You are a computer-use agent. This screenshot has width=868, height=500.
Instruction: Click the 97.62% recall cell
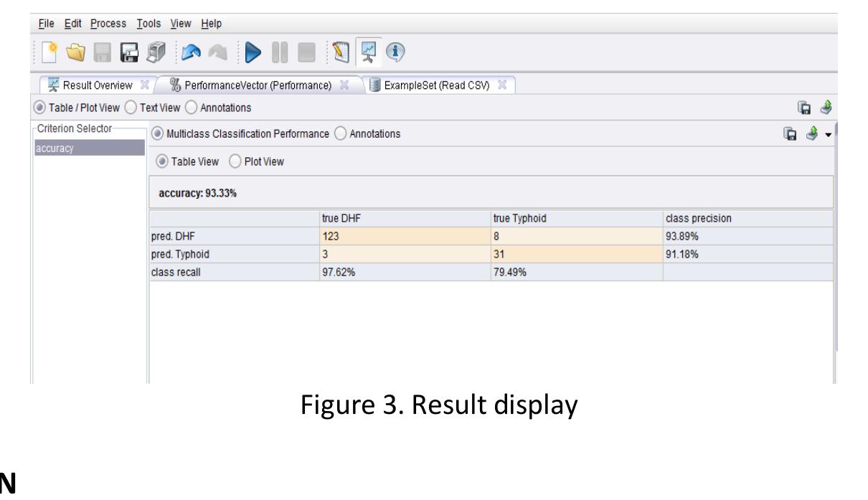[x=405, y=272]
